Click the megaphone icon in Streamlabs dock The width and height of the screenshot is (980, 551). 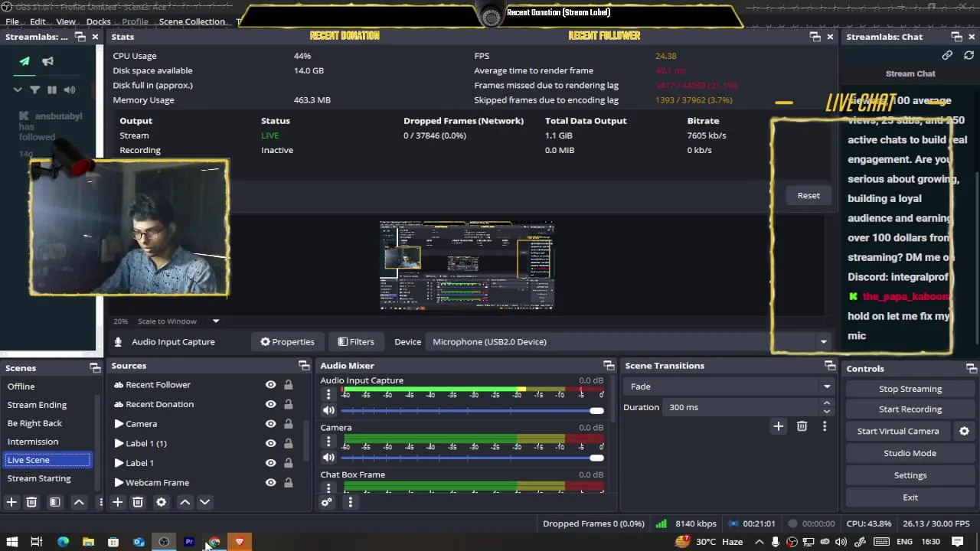tap(47, 61)
